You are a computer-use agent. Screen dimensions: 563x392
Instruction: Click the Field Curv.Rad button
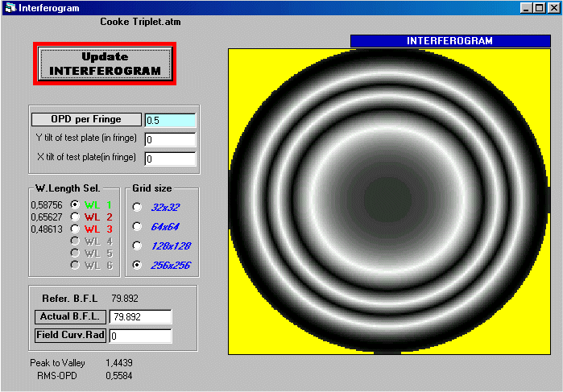70,336
